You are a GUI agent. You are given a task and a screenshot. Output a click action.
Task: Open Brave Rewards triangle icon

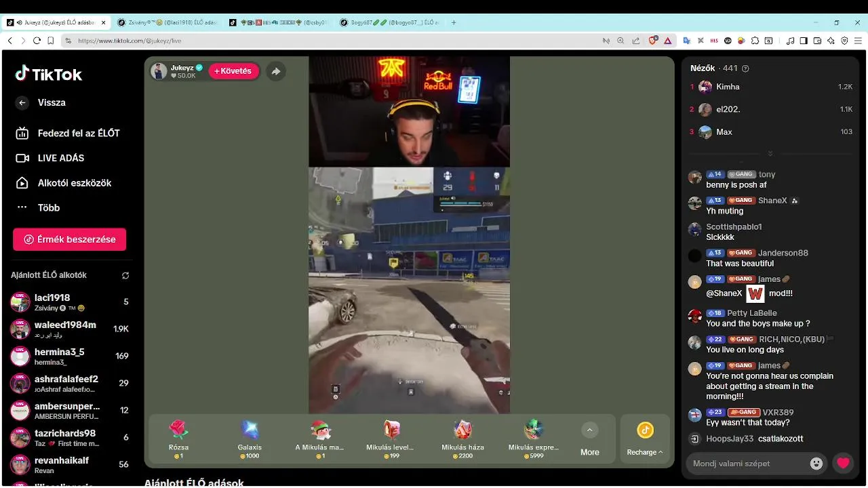click(x=667, y=41)
